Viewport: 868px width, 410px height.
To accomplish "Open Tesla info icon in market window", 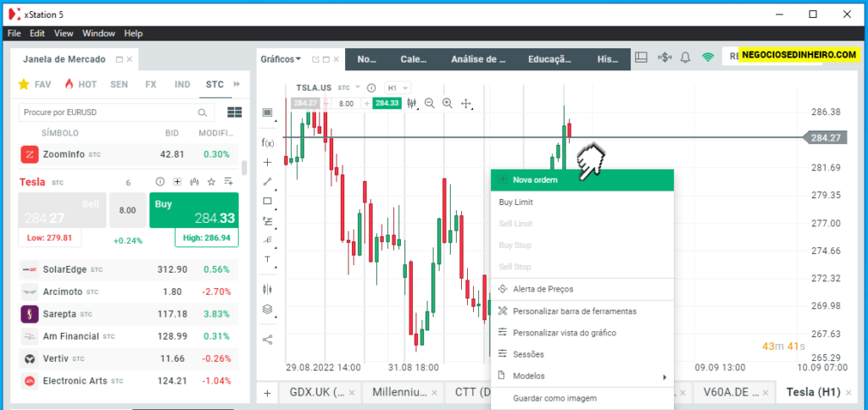I will pos(160,181).
